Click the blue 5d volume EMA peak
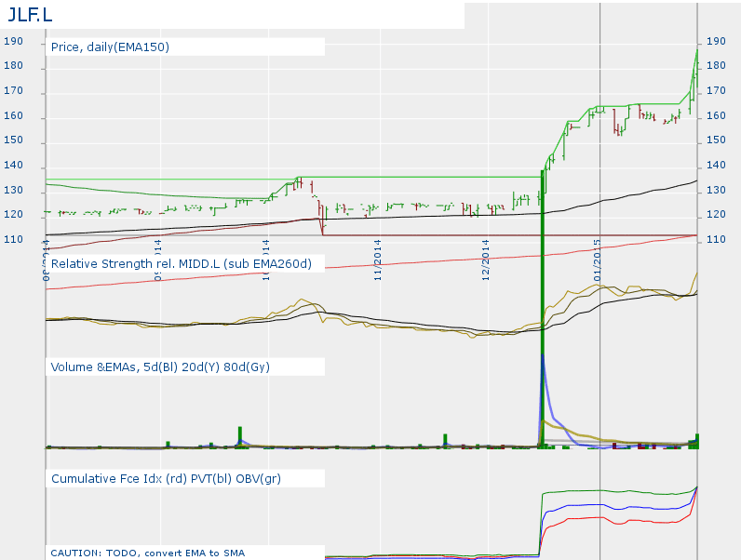The width and height of the screenshot is (741, 560). click(544, 357)
